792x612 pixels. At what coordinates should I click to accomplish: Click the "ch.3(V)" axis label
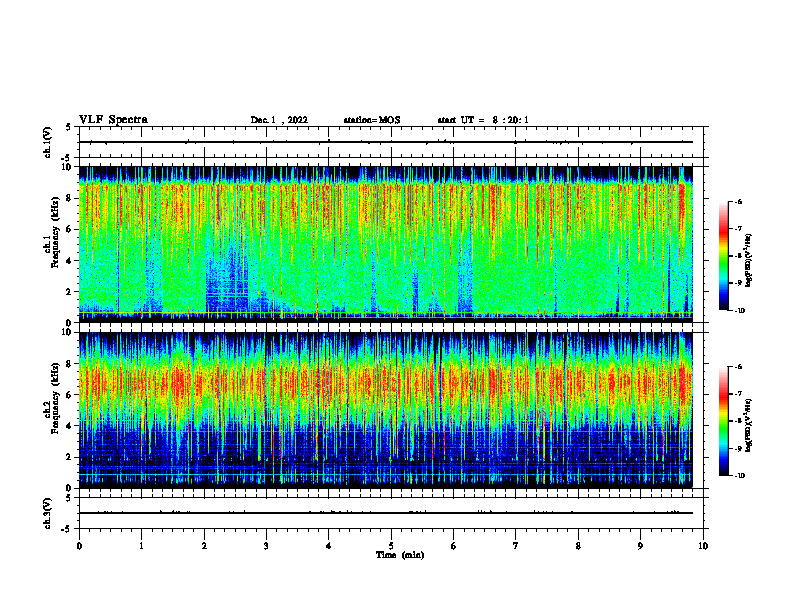(x=47, y=513)
